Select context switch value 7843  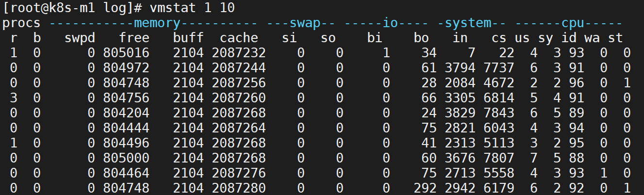tap(499, 113)
